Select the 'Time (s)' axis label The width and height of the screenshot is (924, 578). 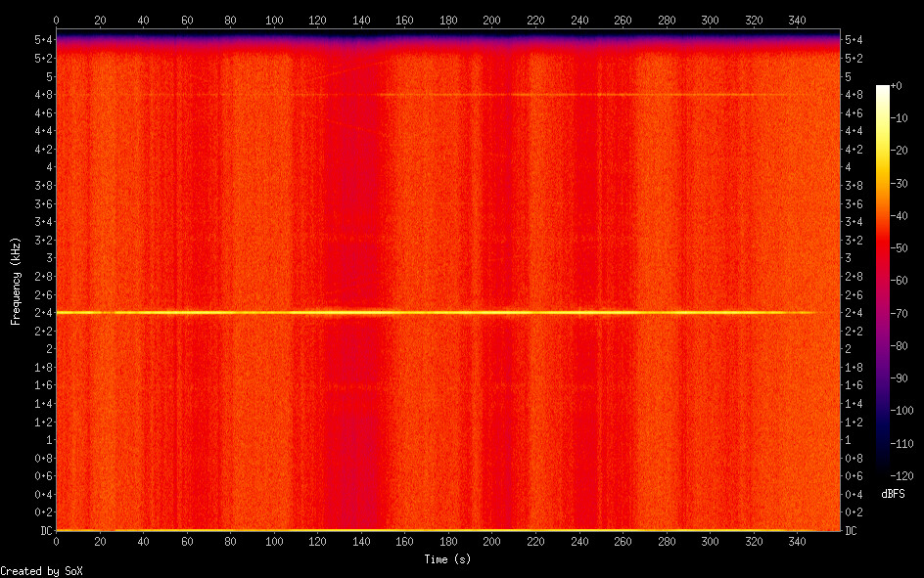point(448,558)
